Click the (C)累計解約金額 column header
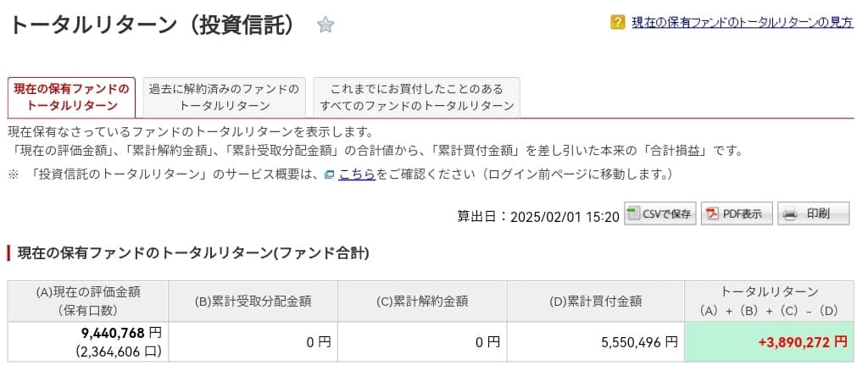This screenshot has height=371, width=868. click(x=422, y=301)
